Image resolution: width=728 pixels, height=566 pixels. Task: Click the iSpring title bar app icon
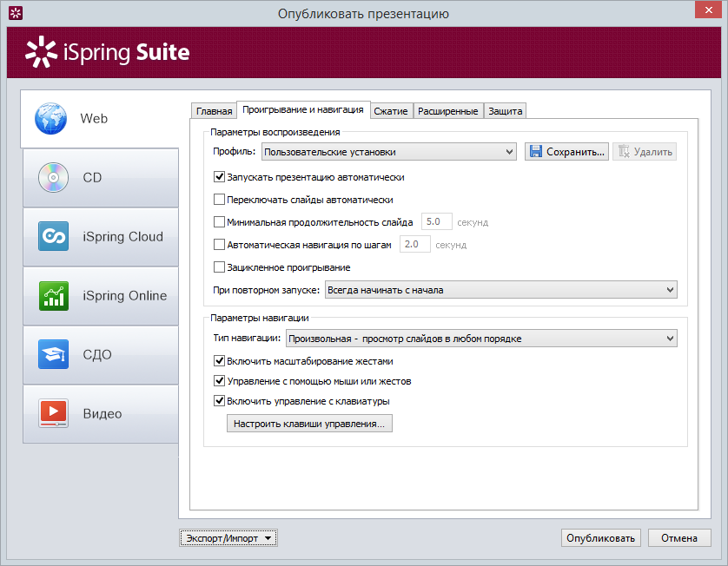(x=16, y=13)
